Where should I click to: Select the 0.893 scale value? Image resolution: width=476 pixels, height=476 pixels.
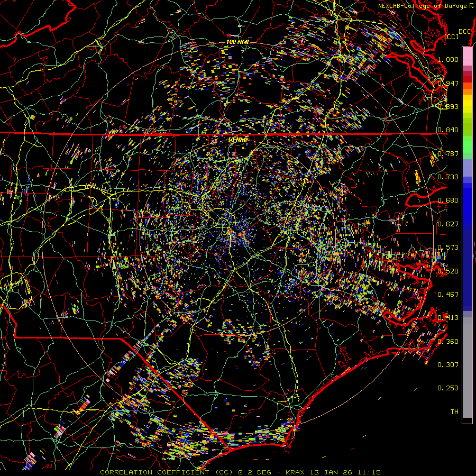coord(448,106)
